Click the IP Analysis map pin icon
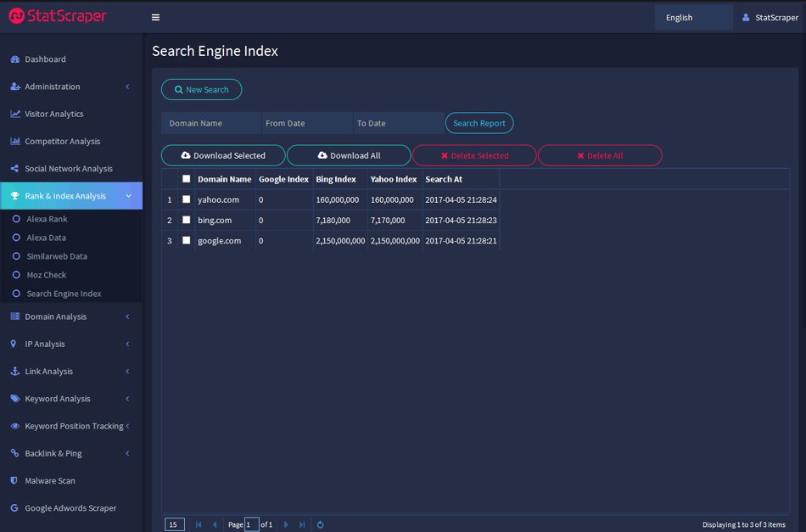 (14, 344)
